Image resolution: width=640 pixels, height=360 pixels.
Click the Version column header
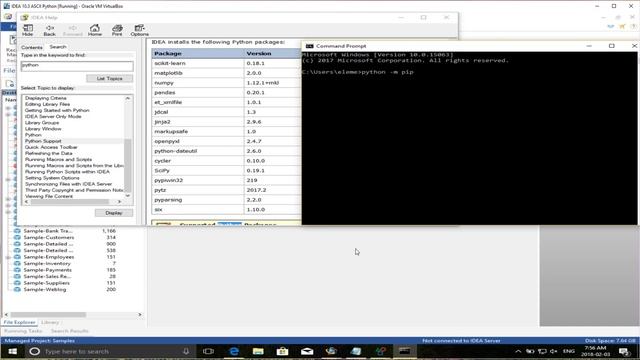click(x=273, y=53)
